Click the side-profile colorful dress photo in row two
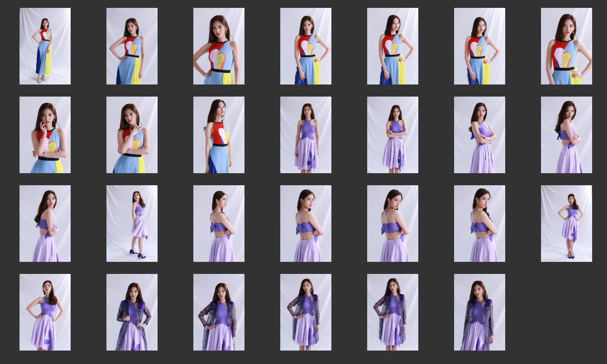 click(x=219, y=135)
